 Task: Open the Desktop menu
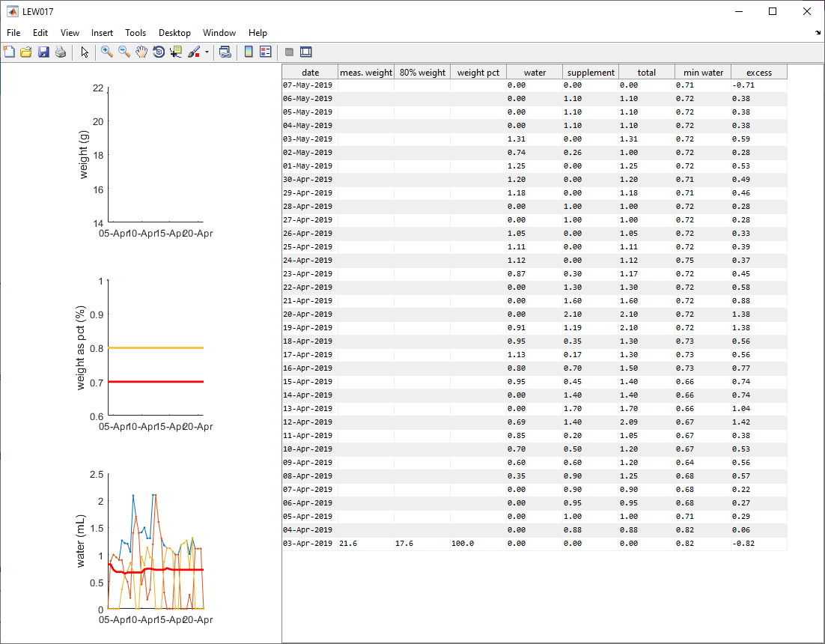(174, 33)
